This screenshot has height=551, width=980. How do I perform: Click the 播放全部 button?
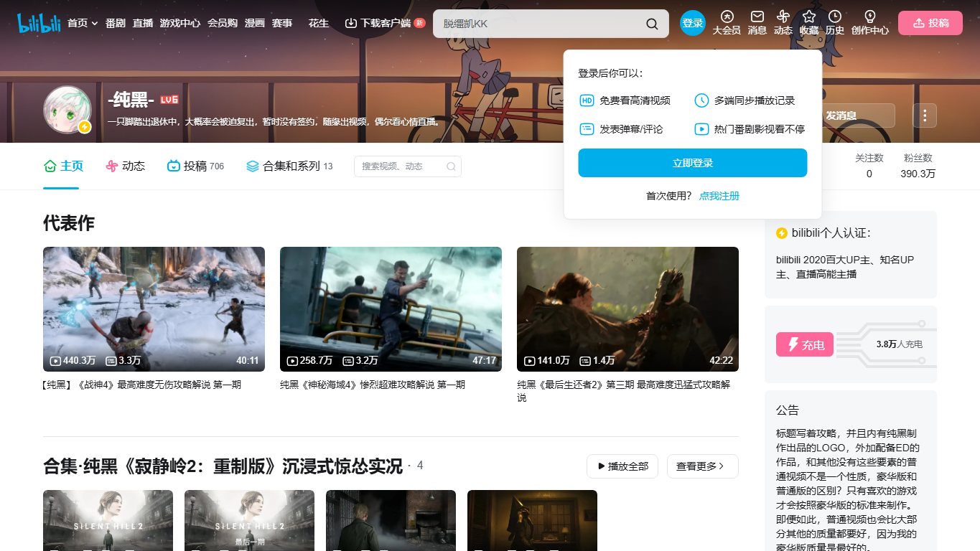pos(622,466)
